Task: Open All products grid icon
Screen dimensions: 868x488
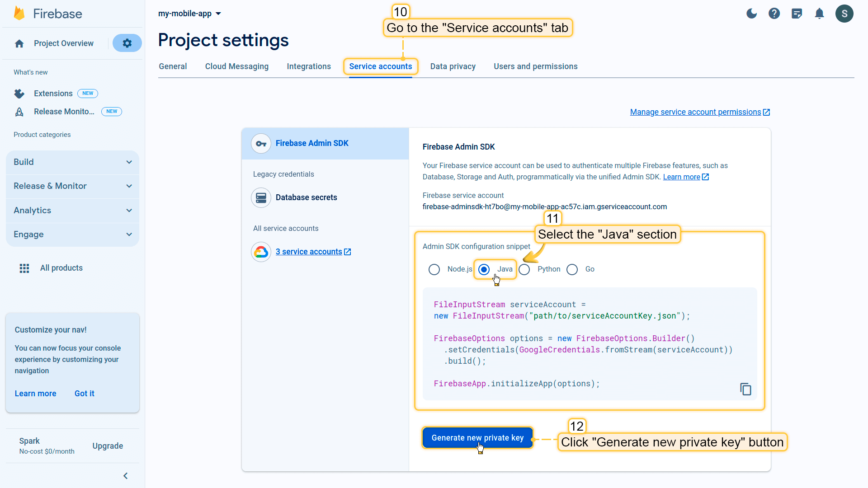Action: click(x=24, y=268)
